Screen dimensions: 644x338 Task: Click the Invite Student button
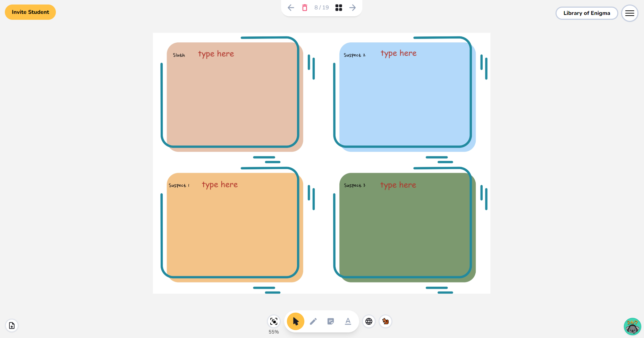[30, 12]
